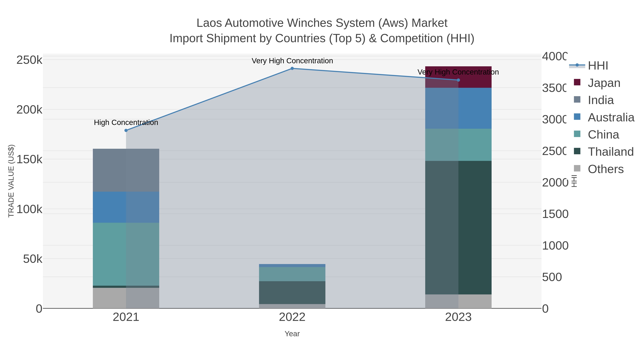Toggle the Australia legend entry
This screenshot has height=362, width=644.
pos(604,117)
